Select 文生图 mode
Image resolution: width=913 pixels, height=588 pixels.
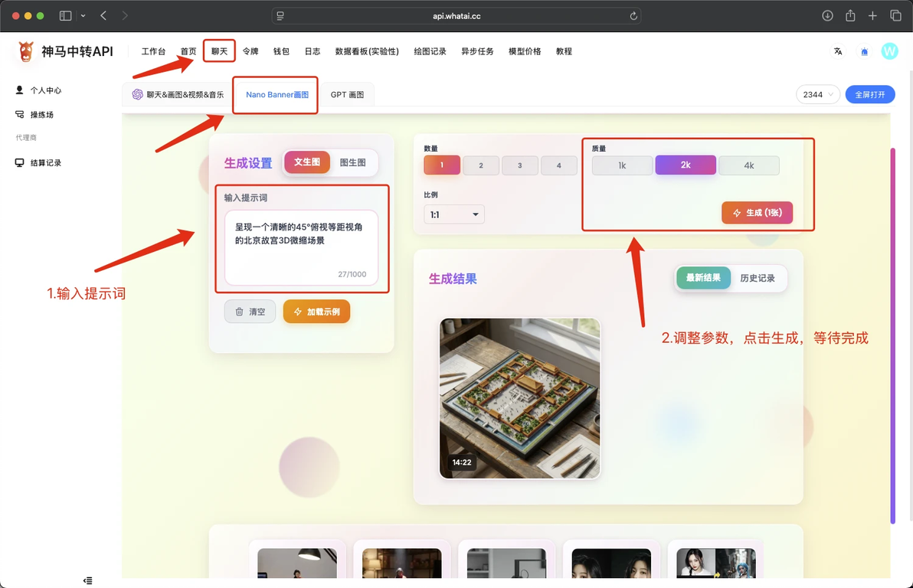click(307, 162)
